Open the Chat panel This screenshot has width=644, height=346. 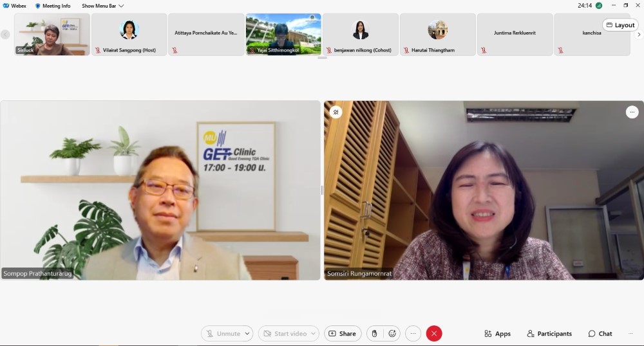[600, 334]
